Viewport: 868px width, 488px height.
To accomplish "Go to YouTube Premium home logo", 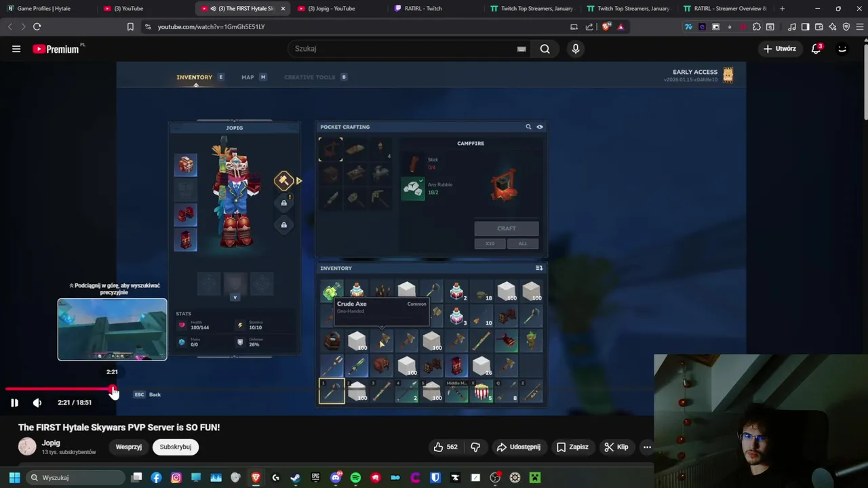I will click(x=56, y=49).
